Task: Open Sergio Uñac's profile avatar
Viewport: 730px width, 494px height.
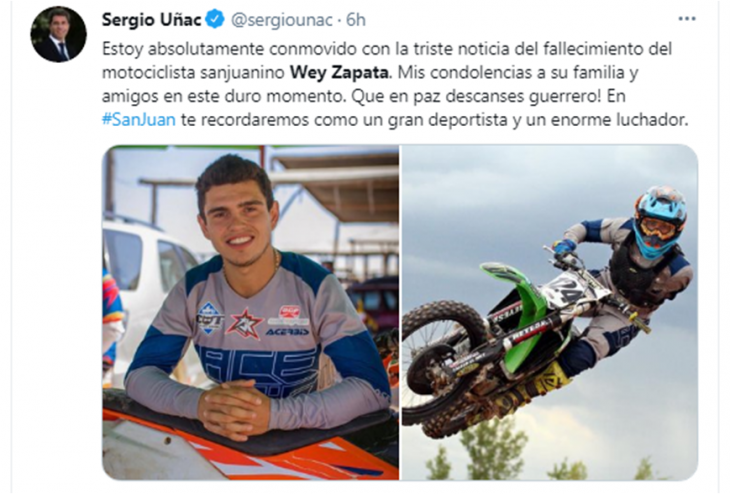Action: click(58, 34)
